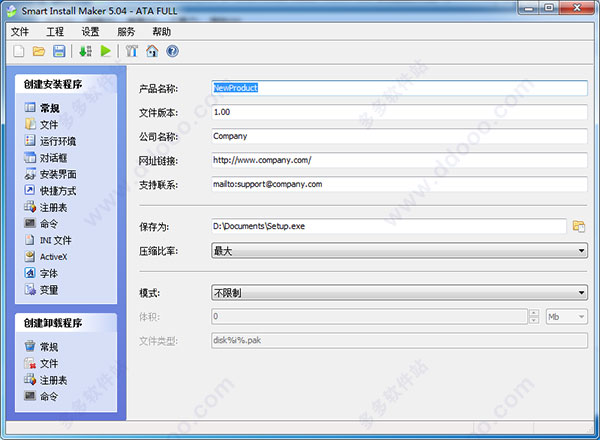Expand the 压缩比率 dropdown
The height and width of the screenshot is (440, 600).
coord(399,251)
